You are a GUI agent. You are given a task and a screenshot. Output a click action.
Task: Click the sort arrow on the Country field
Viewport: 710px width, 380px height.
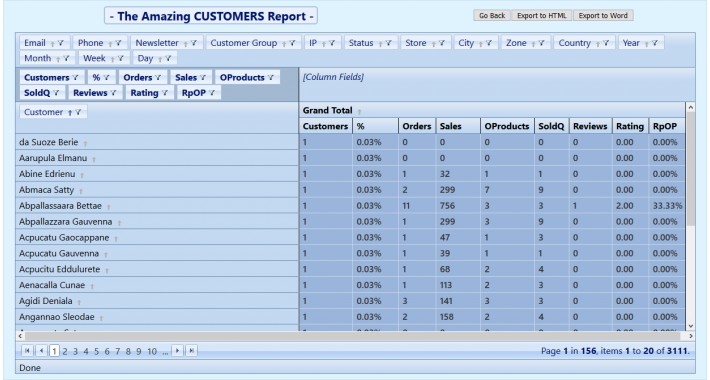(x=598, y=44)
